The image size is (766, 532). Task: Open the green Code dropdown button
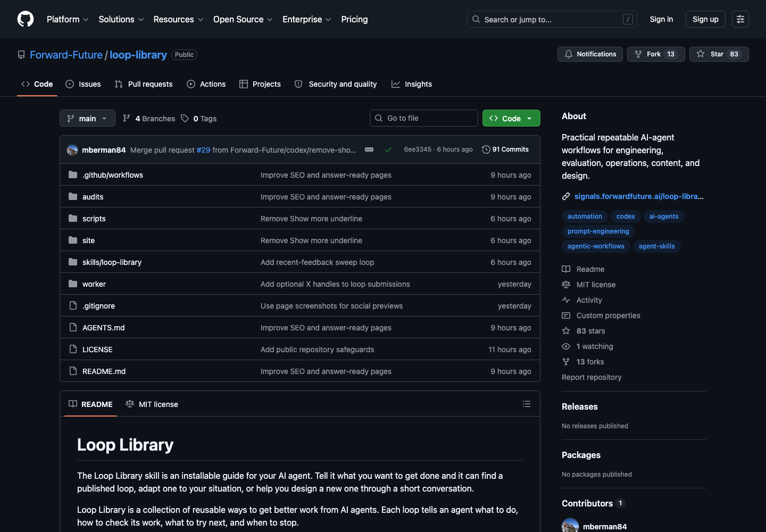(x=511, y=118)
